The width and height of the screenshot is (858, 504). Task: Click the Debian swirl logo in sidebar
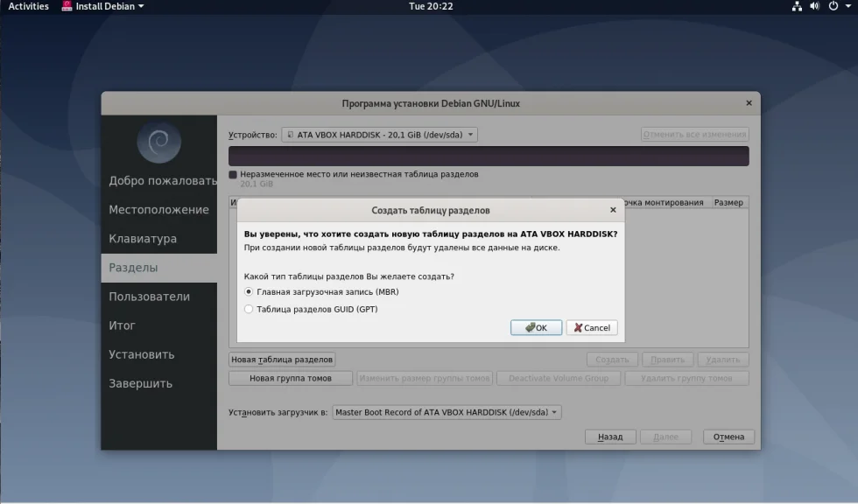click(x=158, y=142)
